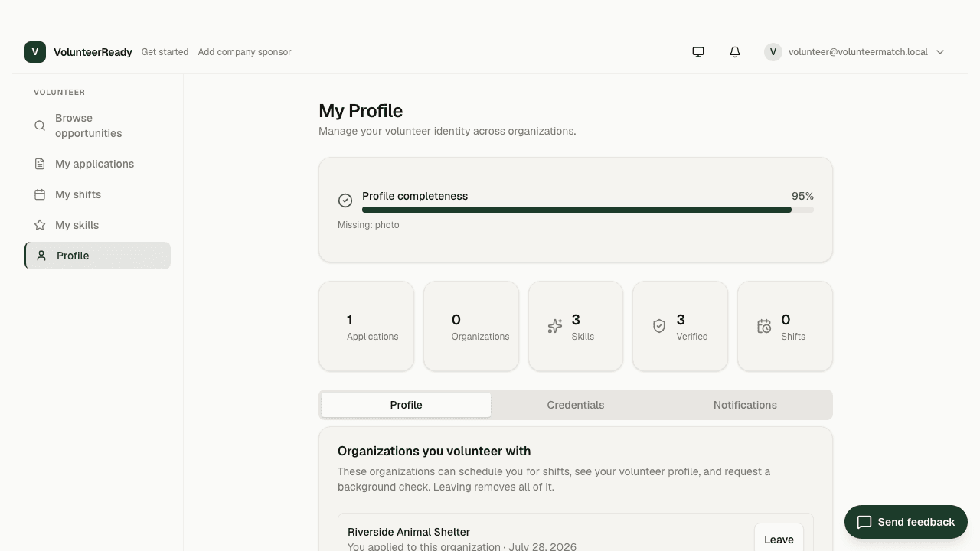980x551 pixels.
Task: Click the 95% completeness value
Action: click(x=802, y=196)
